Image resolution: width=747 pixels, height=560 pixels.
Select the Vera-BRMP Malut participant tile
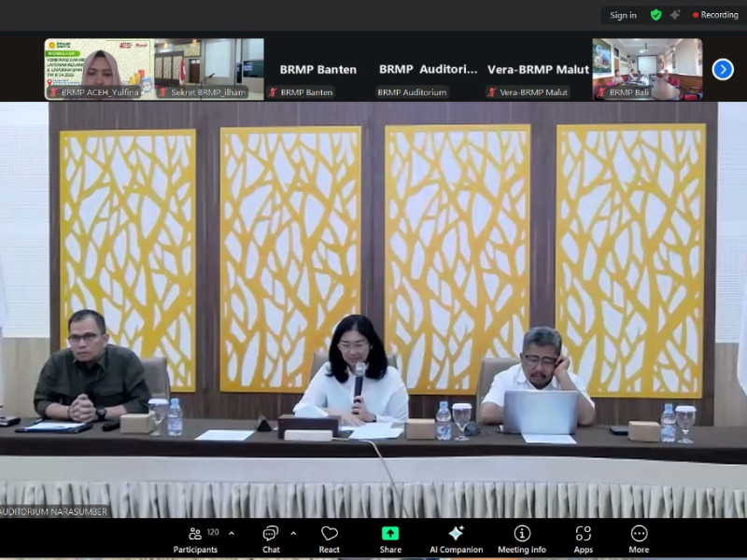tap(538, 70)
